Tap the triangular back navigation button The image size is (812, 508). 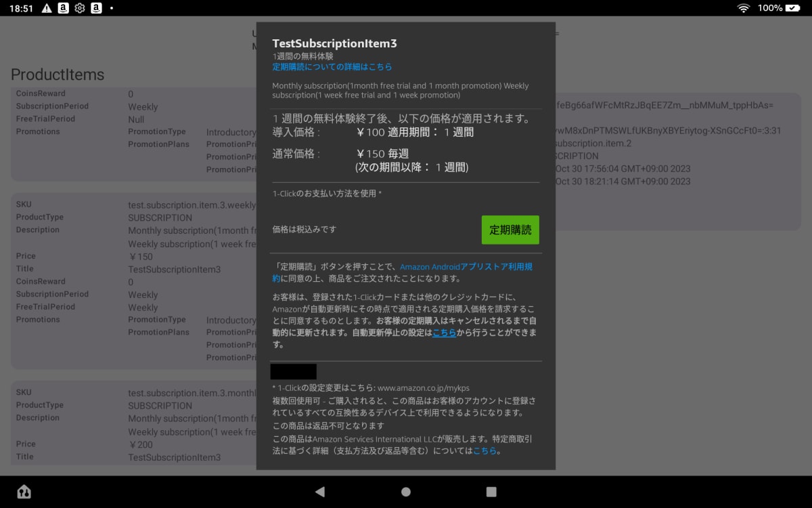coord(320,492)
